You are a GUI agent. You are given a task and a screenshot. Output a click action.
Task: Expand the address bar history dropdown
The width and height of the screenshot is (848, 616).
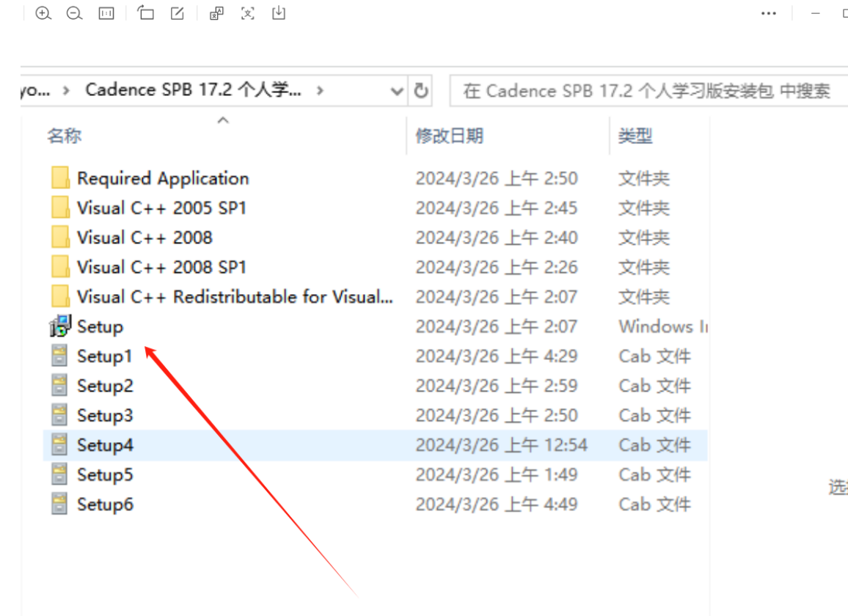[x=397, y=91]
